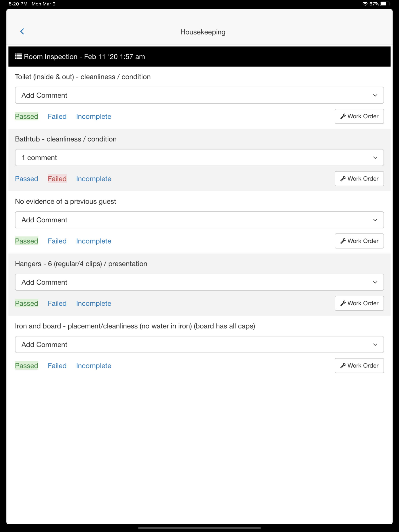399x532 pixels.
Task: Create Work Order for Toilet item
Action: click(x=359, y=116)
